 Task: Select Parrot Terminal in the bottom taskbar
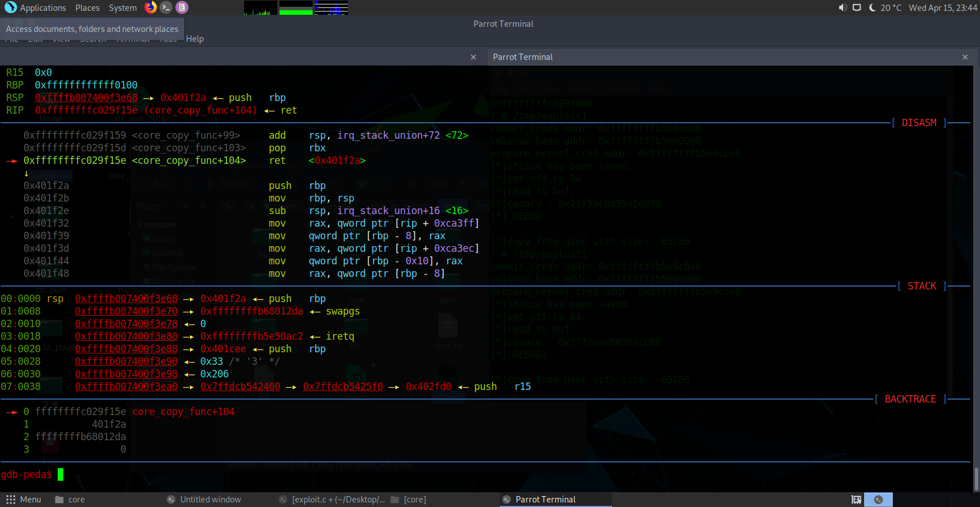tap(556, 500)
